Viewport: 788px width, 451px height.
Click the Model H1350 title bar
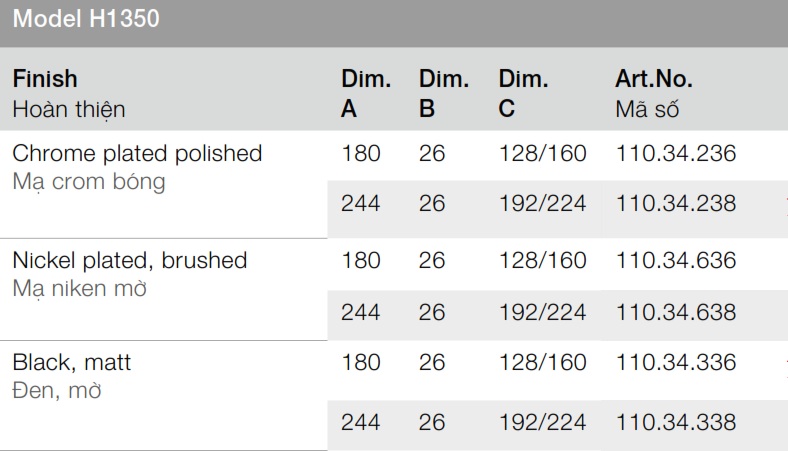(x=85, y=19)
